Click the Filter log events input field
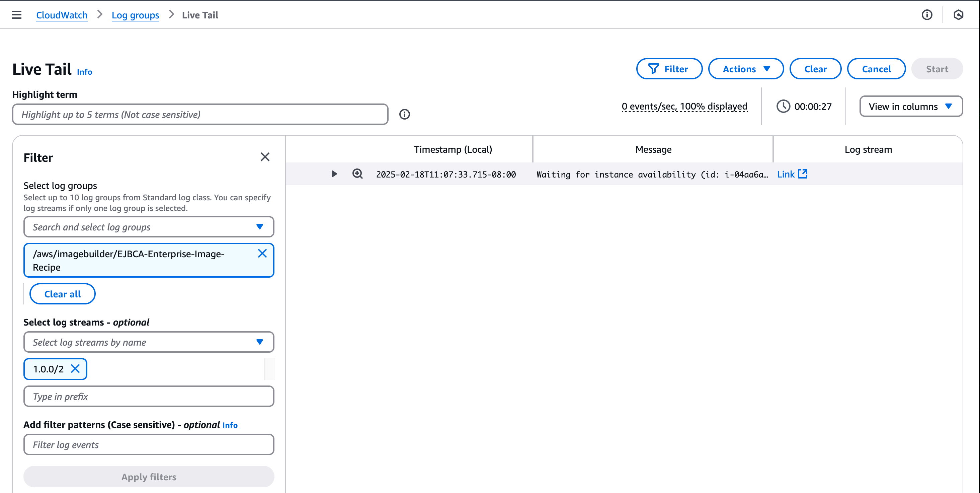 (x=148, y=444)
